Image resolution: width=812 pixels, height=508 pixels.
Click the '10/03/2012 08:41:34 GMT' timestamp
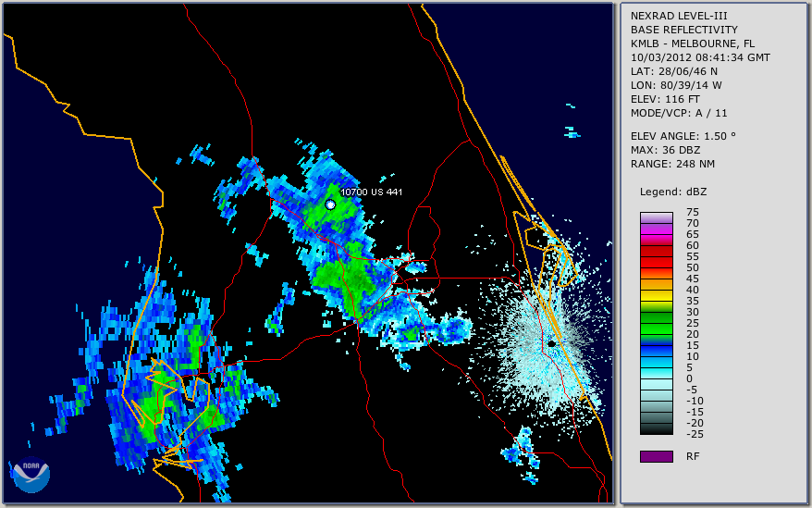[699, 57]
